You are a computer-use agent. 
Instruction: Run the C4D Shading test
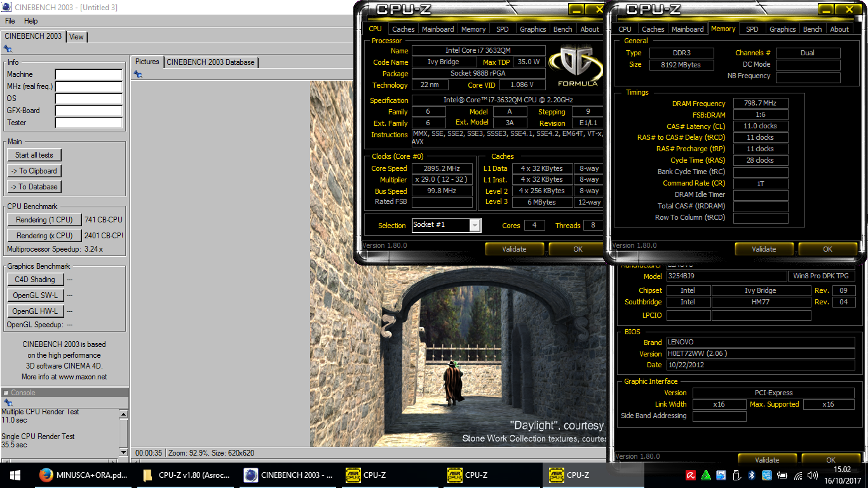35,280
